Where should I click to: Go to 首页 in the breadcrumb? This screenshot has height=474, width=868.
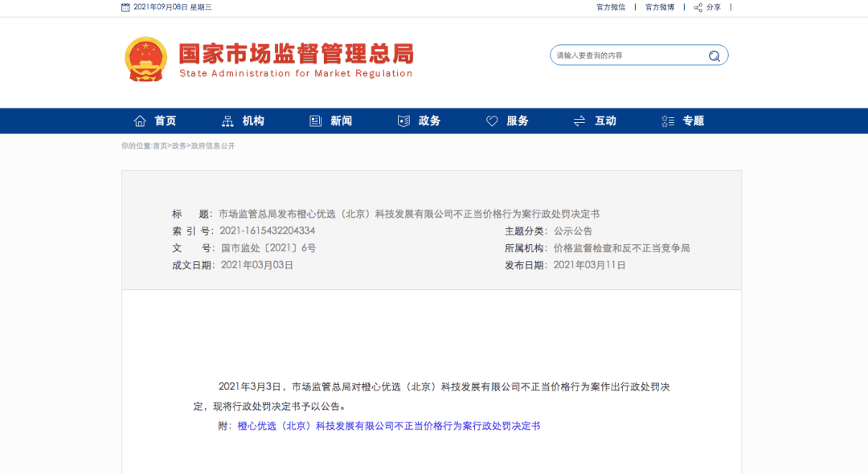click(x=160, y=146)
